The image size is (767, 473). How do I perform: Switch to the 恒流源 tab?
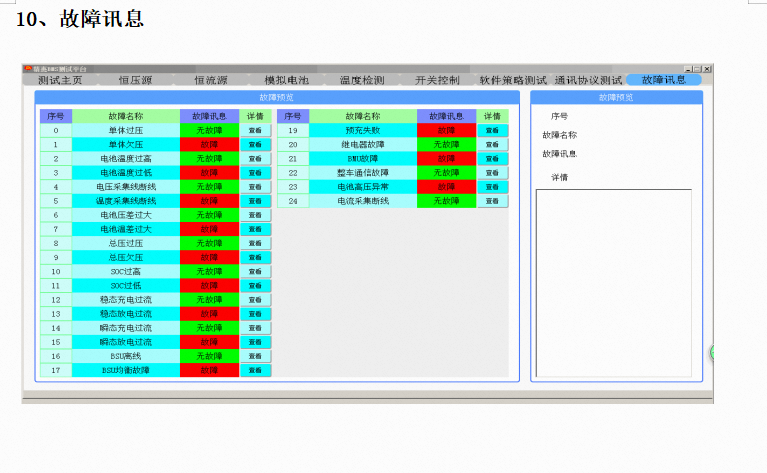(x=210, y=80)
